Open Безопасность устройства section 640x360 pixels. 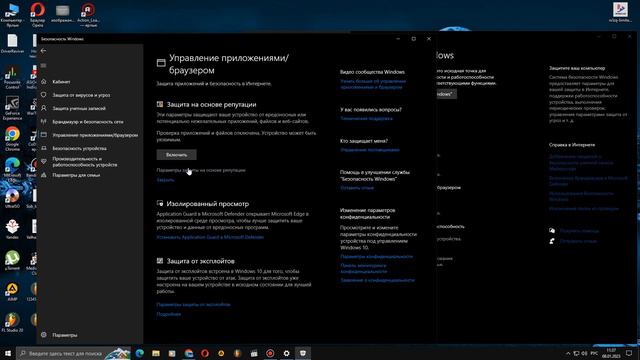click(x=79, y=149)
